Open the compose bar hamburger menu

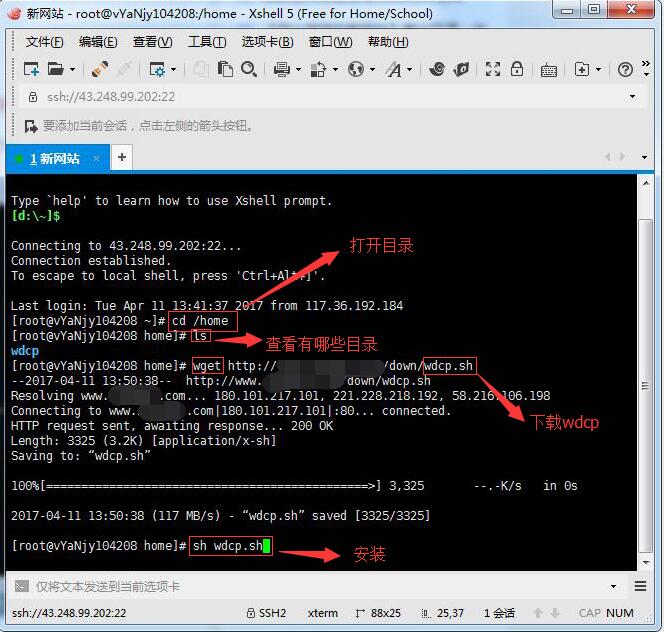[640, 586]
